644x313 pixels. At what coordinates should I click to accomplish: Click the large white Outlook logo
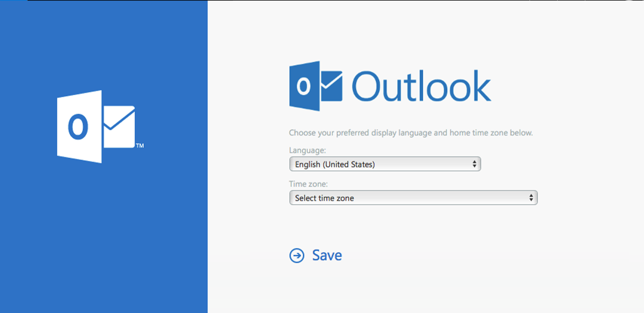pos(96,127)
